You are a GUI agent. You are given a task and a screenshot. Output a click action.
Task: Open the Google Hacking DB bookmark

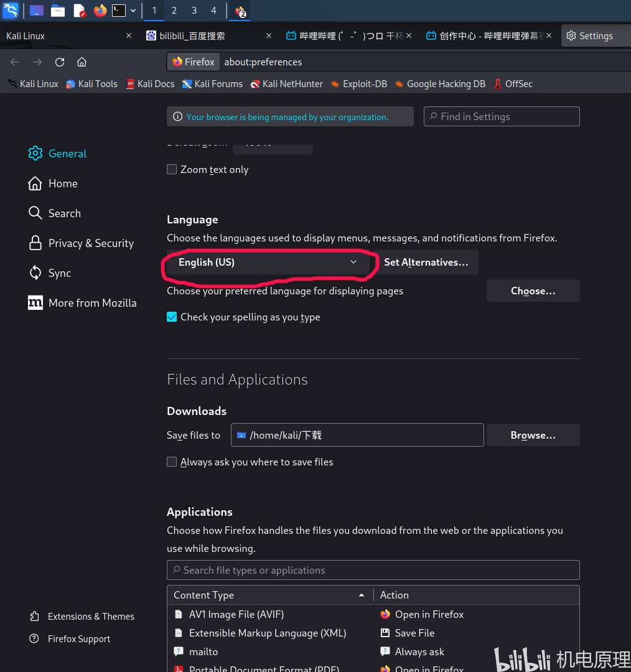(x=440, y=84)
